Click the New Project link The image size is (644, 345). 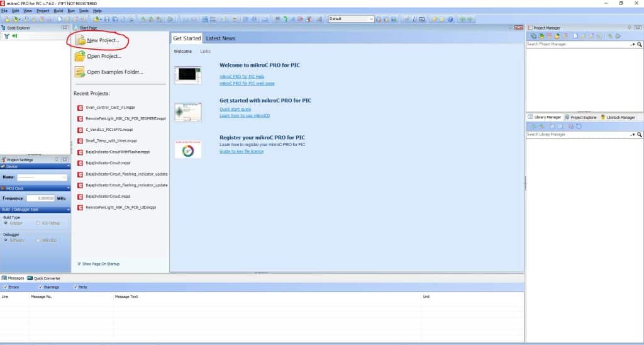(x=103, y=40)
